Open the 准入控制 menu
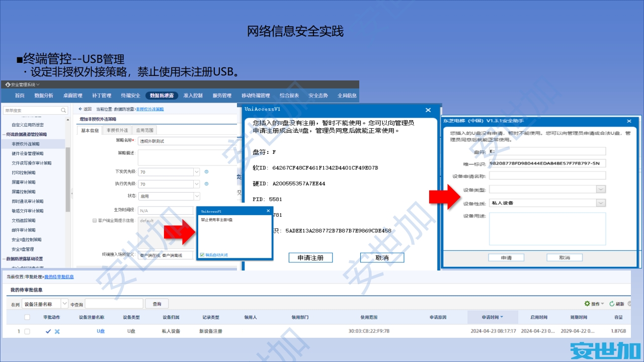 (193, 96)
